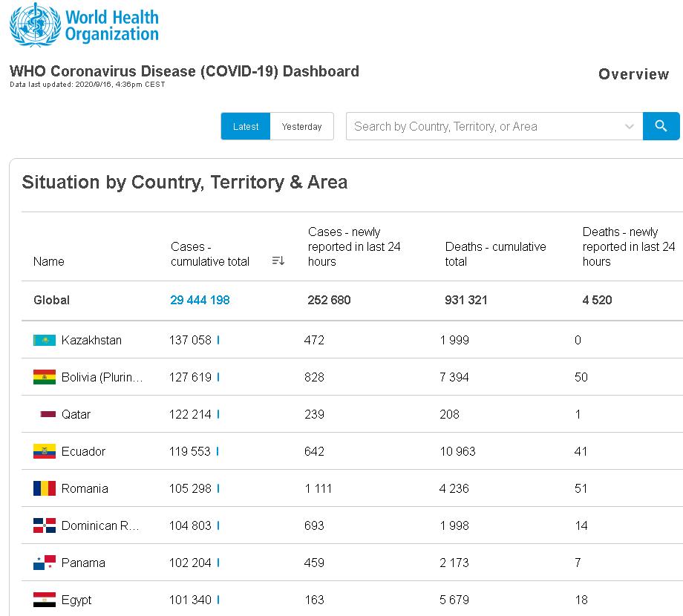Switch to Latest data view

click(246, 126)
